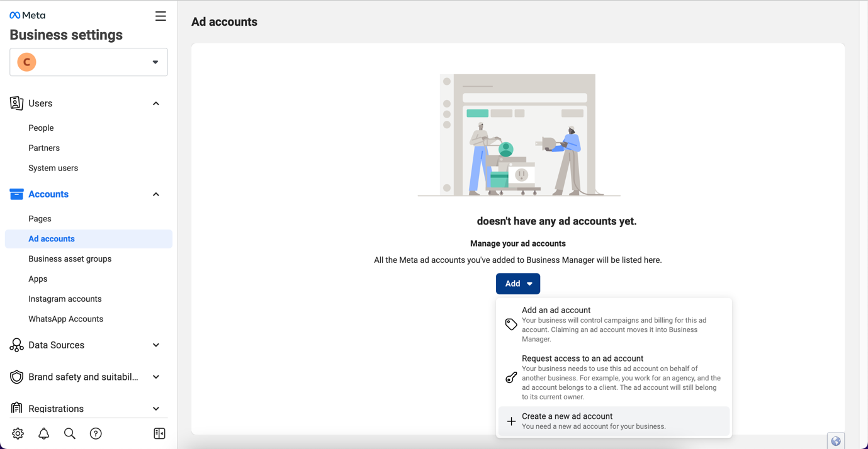Open the People page
The width and height of the screenshot is (868, 449).
(41, 128)
